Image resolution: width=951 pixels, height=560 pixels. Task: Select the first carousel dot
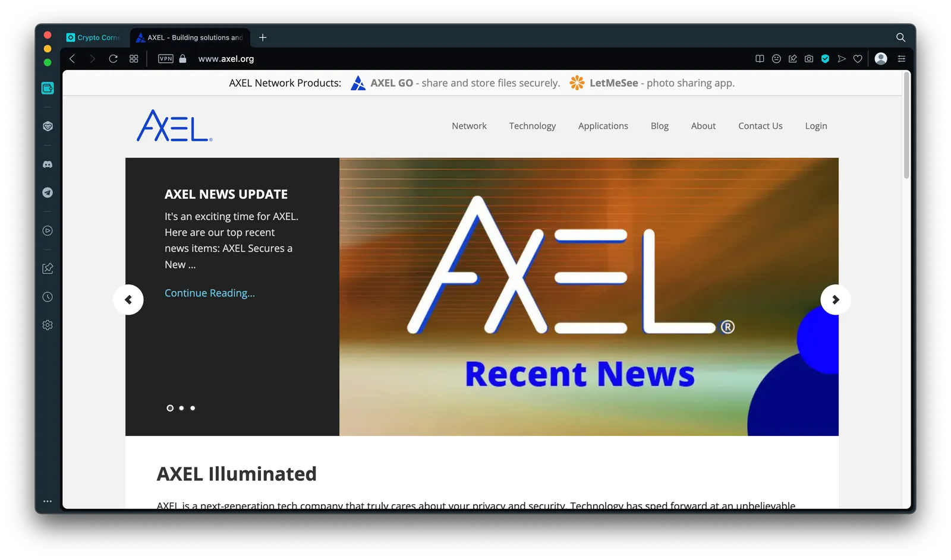(x=170, y=408)
